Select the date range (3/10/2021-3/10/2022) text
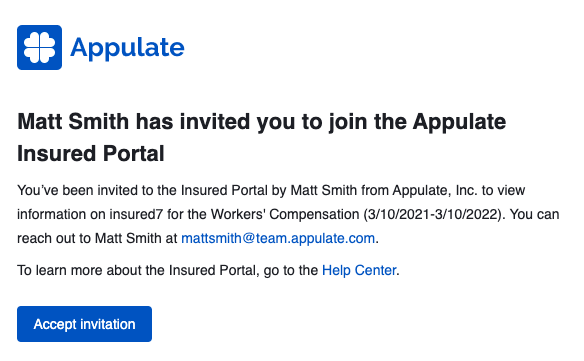 click(x=435, y=214)
